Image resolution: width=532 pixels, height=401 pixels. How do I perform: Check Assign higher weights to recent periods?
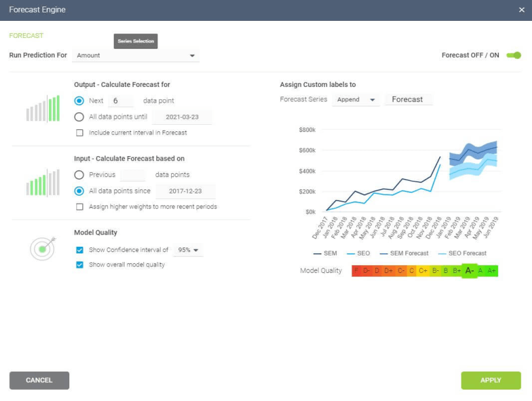tap(80, 207)
